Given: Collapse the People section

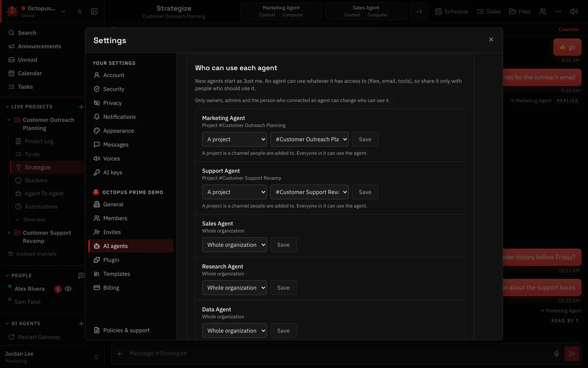Looking at the screenshot, I should [7, 276].
